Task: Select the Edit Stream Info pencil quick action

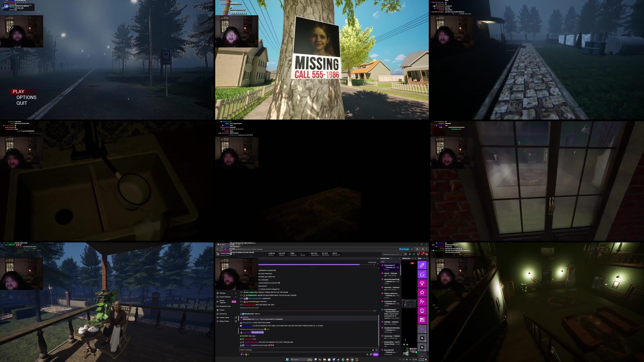Action: [x=422, y=265]
